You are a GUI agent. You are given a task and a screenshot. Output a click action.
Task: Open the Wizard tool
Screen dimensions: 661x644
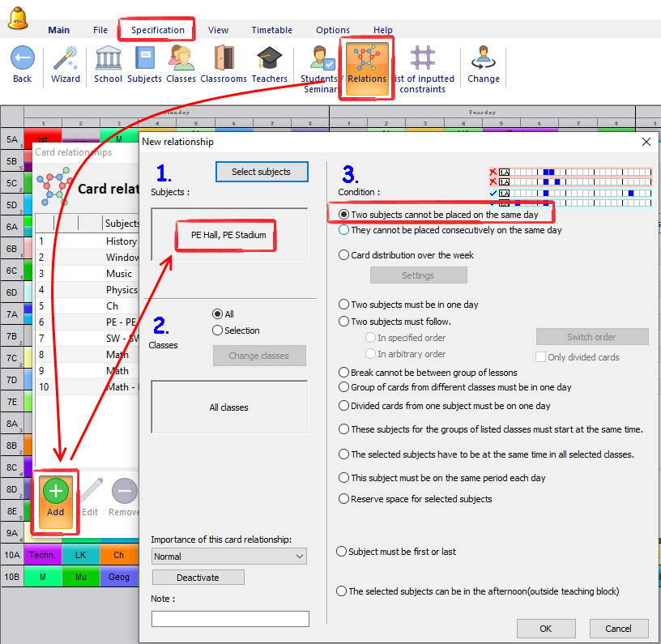click(66, 60)
